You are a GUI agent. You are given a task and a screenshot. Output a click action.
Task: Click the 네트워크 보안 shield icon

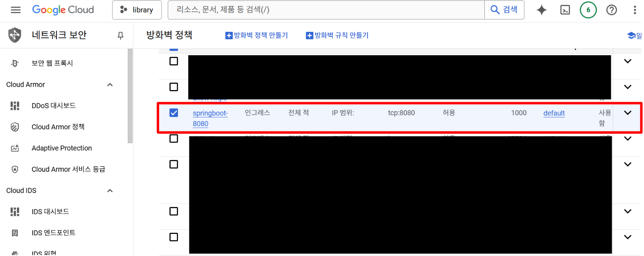[x=15, y=35]
